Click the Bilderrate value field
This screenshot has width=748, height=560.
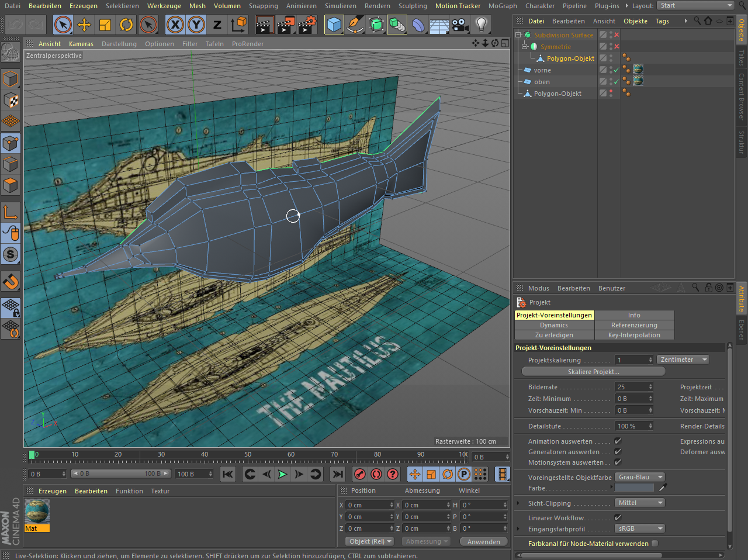[x=634, y=387]
